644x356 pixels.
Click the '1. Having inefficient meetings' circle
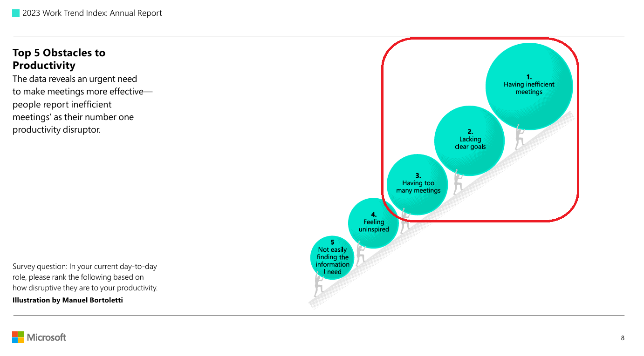click(529, 86)
